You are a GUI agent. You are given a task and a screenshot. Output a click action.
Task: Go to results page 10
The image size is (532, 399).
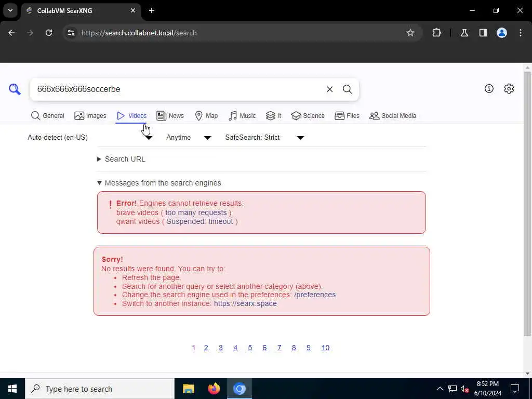click(x=325, y=348)
